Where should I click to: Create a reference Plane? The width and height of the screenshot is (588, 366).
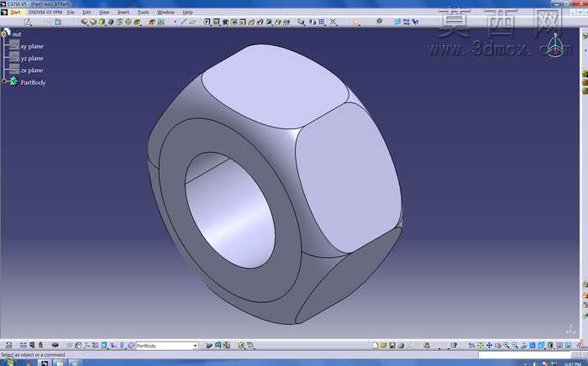tap(192, 22)
